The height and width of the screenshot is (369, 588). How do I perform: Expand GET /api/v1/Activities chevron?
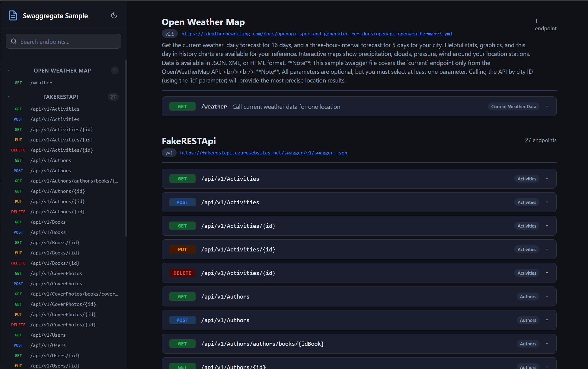[547, 179]
